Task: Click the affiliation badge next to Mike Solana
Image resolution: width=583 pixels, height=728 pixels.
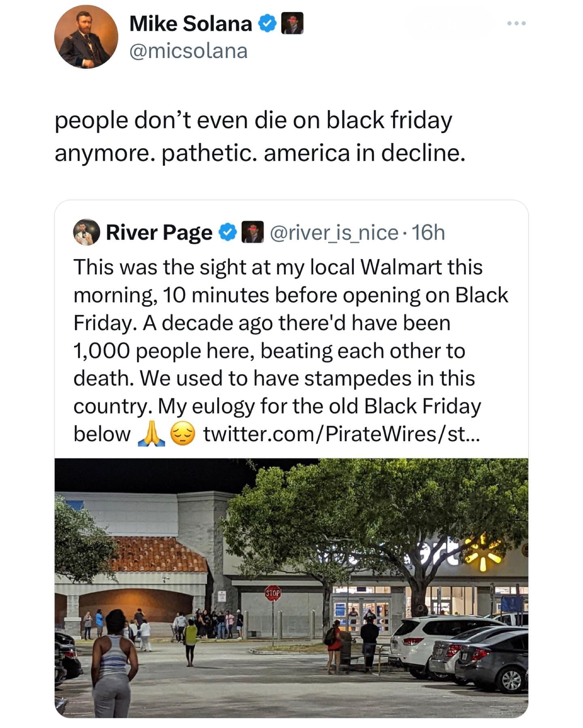Action: (x=292, y=23)
